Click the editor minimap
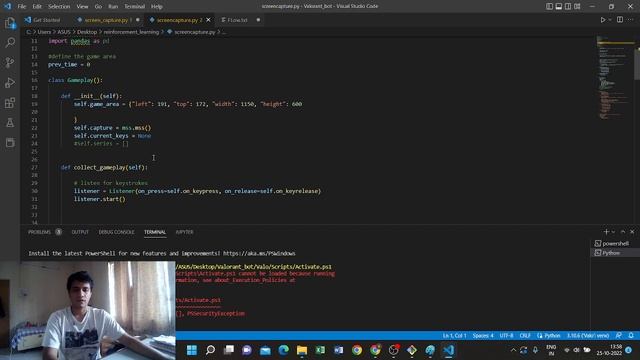 615,78
